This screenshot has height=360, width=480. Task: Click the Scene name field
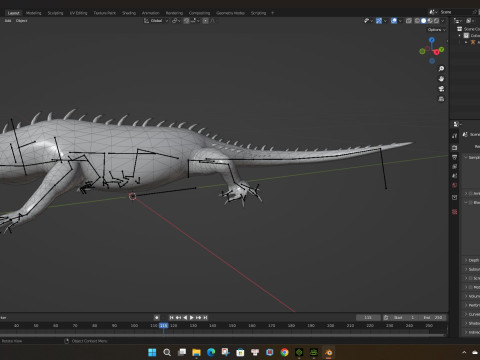(x=455, y=12)
